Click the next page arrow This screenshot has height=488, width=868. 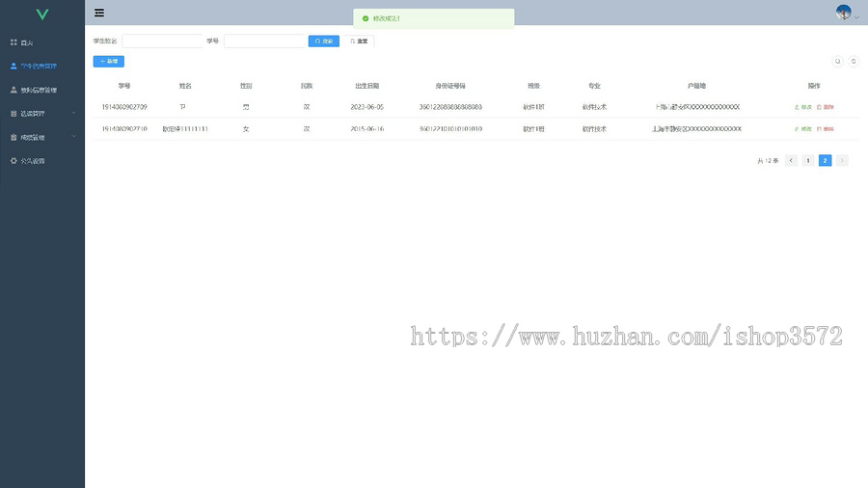tap(842, 160)
